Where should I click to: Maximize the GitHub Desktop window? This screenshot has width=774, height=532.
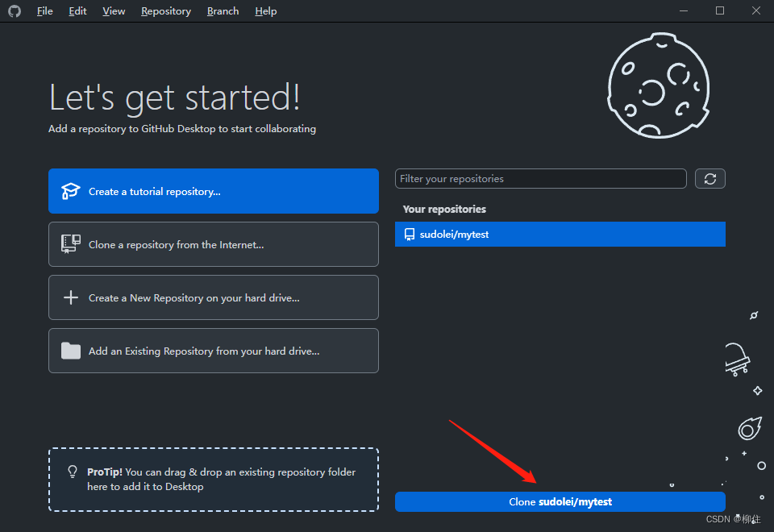[720, 10]
